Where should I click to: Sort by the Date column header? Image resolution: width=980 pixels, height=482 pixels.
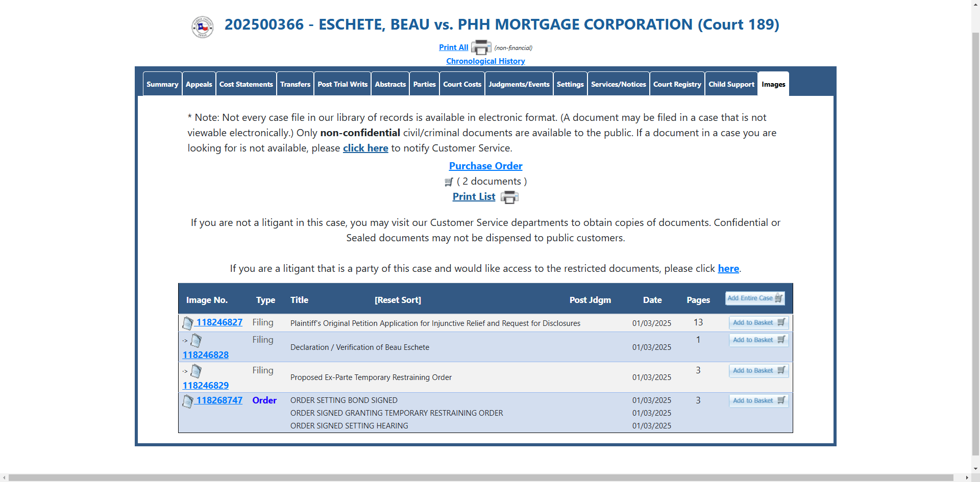652,300
